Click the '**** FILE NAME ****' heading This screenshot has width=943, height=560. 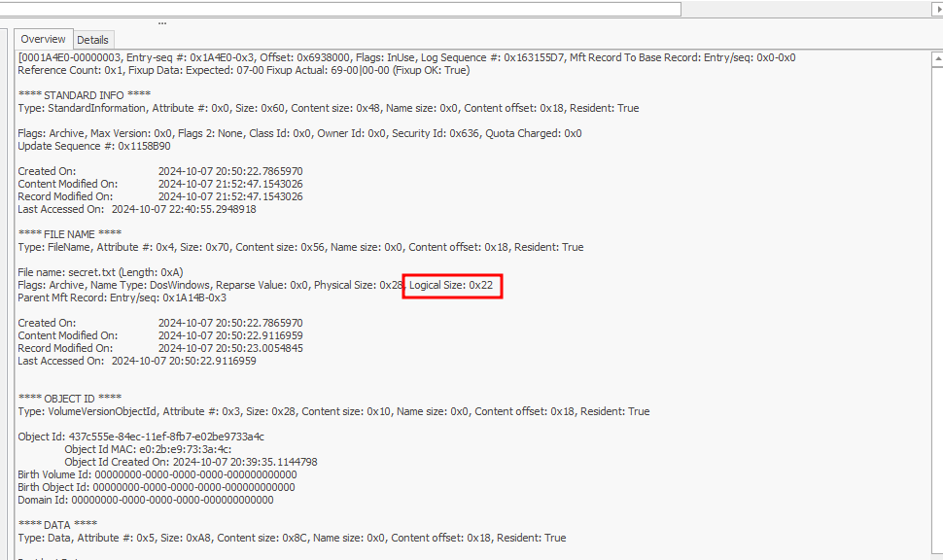70,234
